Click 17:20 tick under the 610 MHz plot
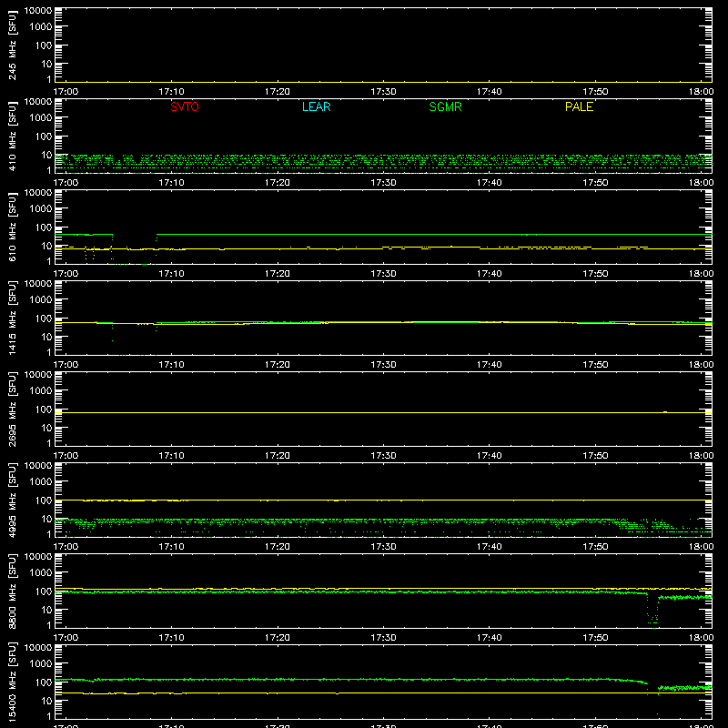The width and height of the screenshot is (728, 728). tap(278, 274)
